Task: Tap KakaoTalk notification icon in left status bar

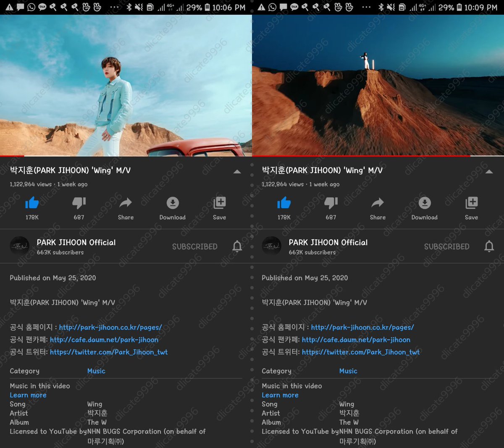Action: pyautogui.click(x=42, y=7)
